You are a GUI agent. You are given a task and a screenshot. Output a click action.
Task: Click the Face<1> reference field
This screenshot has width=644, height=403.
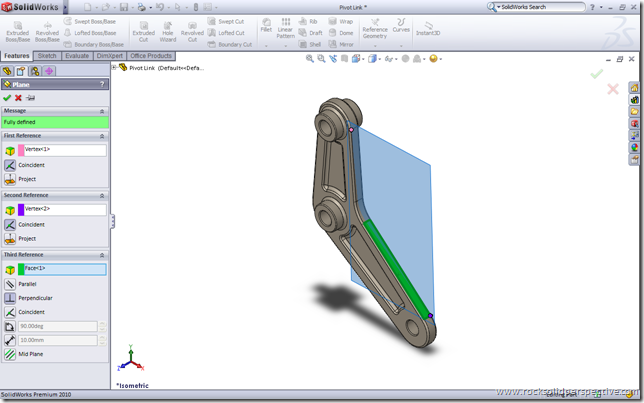click(62, 269)
